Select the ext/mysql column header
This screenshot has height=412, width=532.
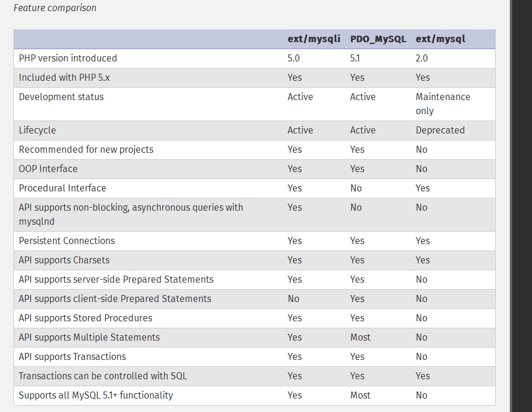coord(440,39)
